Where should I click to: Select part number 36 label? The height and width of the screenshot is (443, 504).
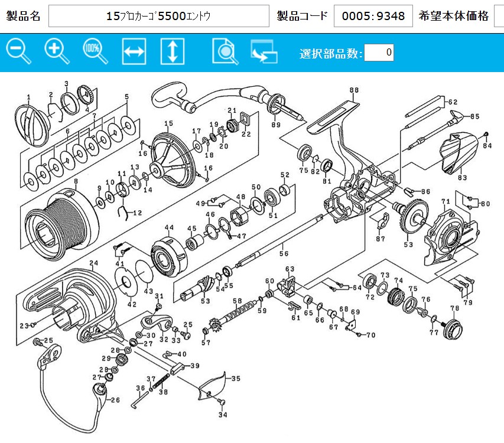(x=141, y=388)
